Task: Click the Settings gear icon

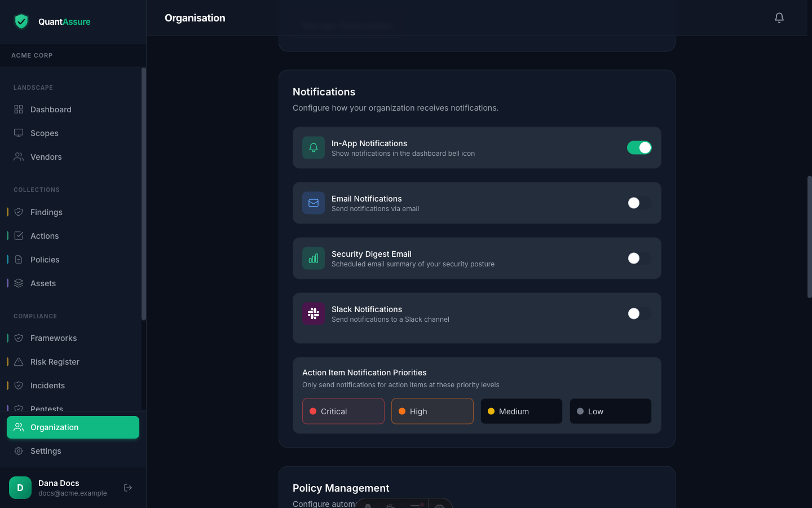Action: (x=19, y=450)
